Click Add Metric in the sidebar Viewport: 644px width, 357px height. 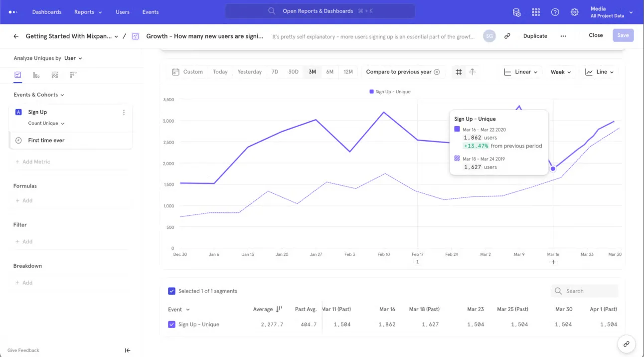[34, 161]
